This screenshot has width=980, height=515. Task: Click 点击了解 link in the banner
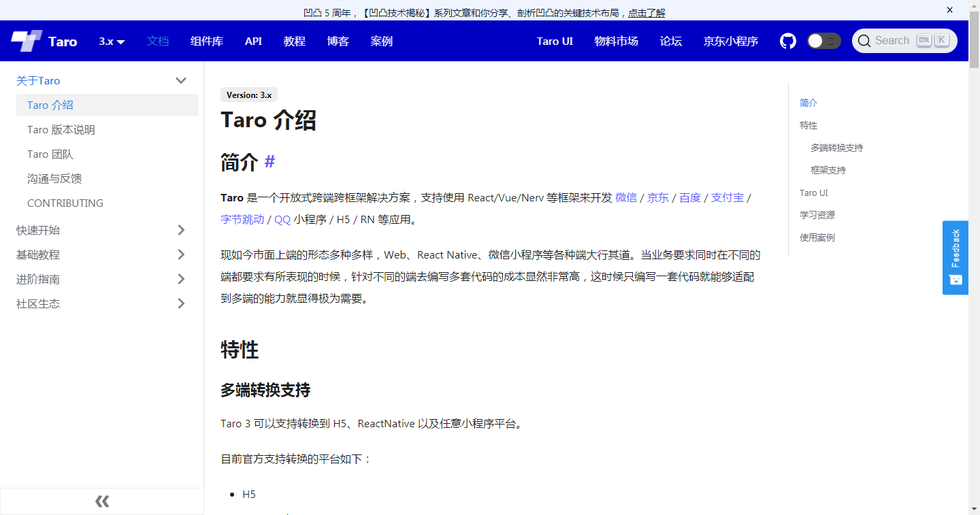pos(647,12)
